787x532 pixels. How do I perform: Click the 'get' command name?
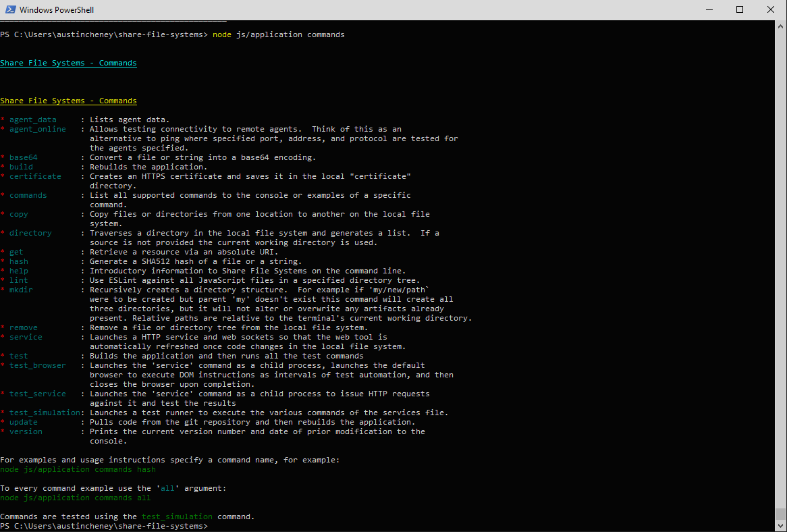tap(16, 252)
